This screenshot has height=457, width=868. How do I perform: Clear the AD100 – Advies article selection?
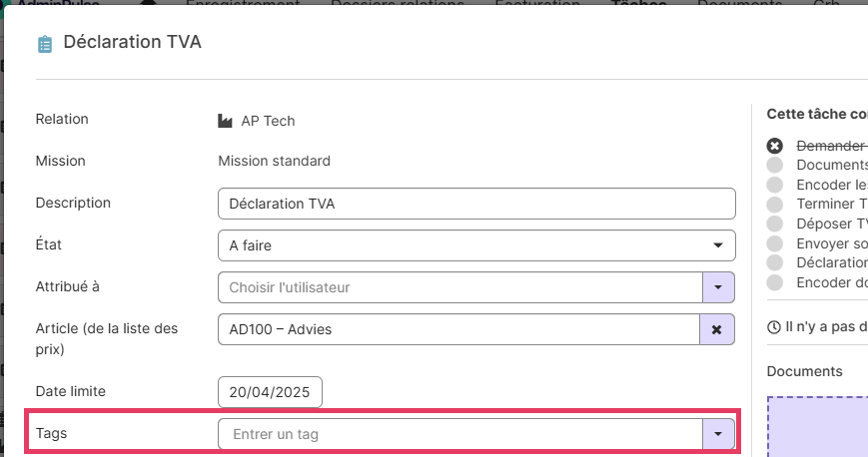716,329
